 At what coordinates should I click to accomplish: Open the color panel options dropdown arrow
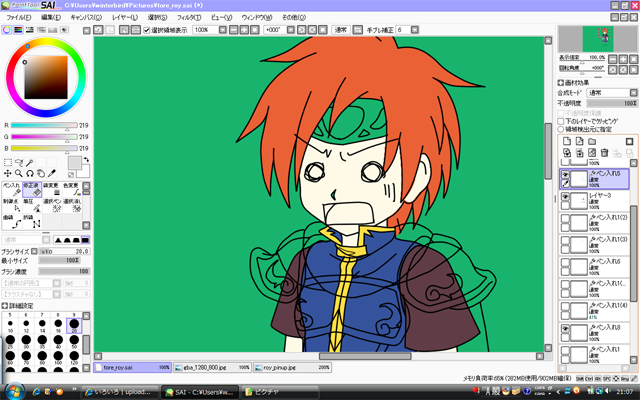tap(87, 30)
